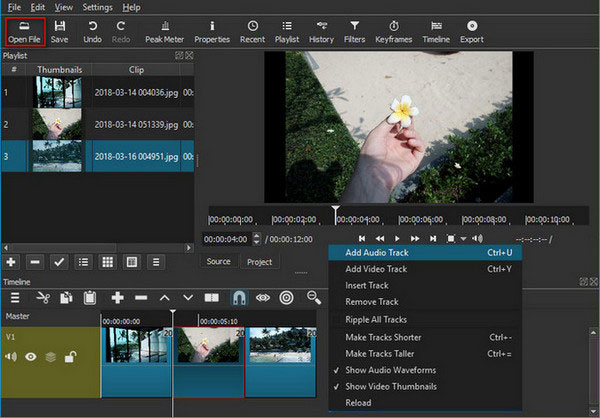Image resolution: width=600 pixels, height=418 pixels.
Task: Click the scissors cut icon in timeline
Action: point(43,297)
